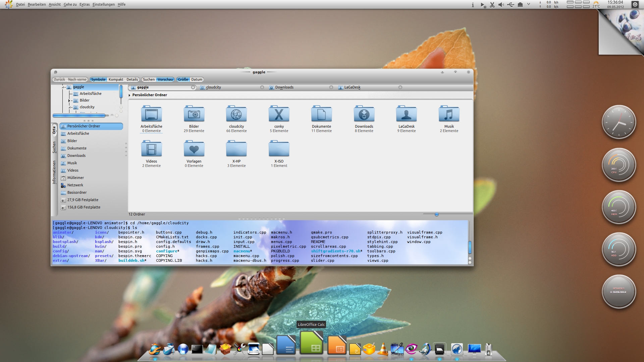This screenshot has height=362, width=644.
Task: Open the X-HP folder icon
Action: (236, 148)
